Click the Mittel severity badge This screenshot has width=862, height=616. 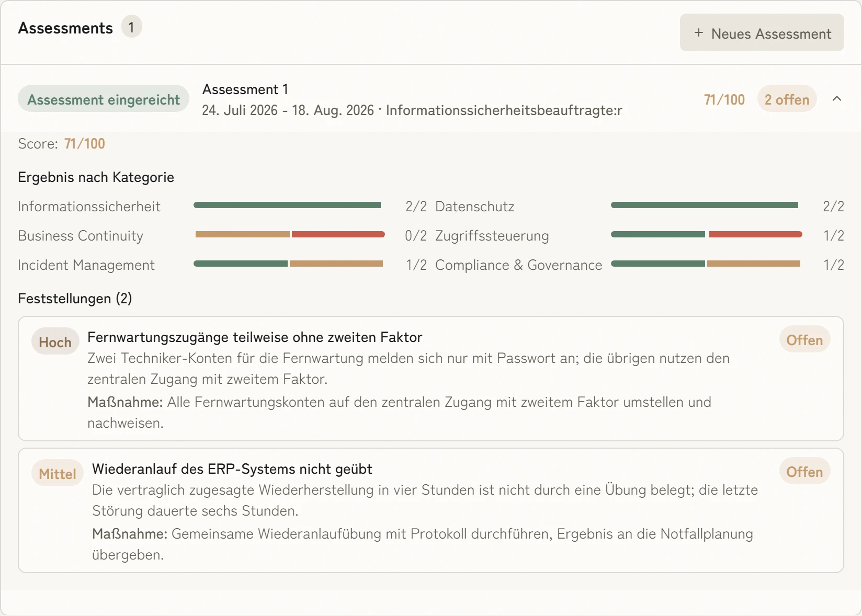tap(58, 473)
